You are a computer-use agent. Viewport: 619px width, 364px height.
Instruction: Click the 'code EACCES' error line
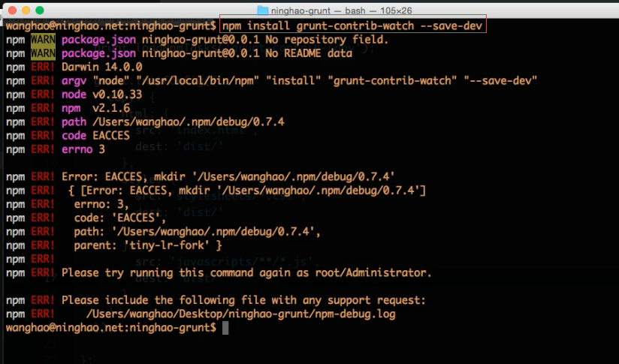pos(95,135)
